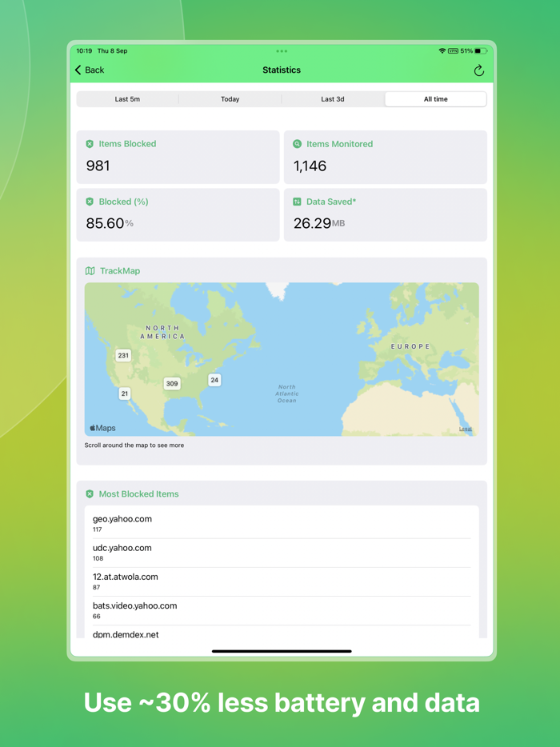Tap Scroll around the map hint
The height and width of the screenshot is (747, 560).
click(x=134, y=445)
